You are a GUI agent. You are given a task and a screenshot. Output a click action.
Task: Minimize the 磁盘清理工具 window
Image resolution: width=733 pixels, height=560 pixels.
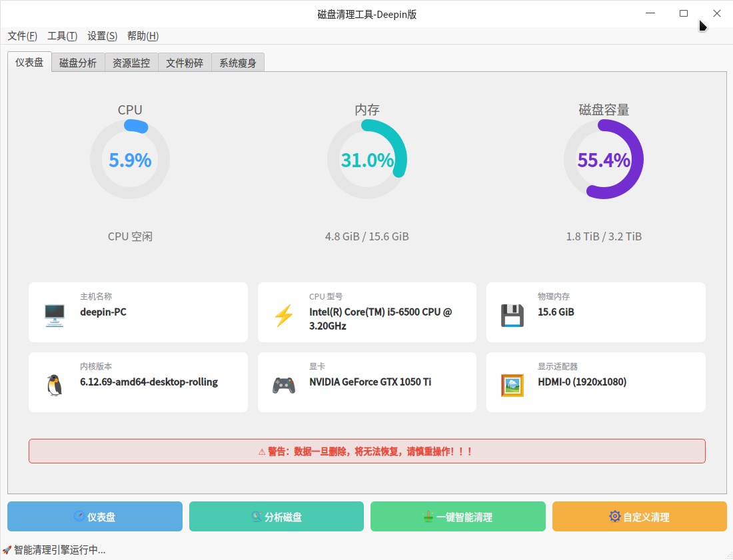coord(650,13)
